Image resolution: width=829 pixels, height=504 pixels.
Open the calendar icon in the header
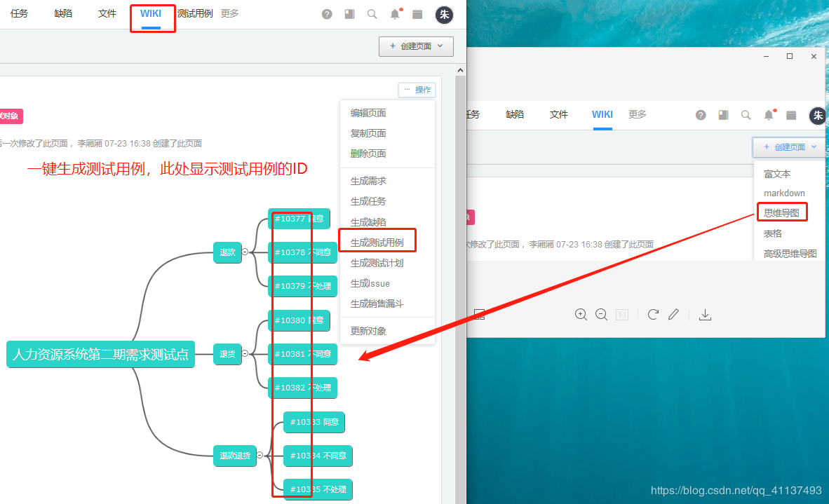click(417, 13)
